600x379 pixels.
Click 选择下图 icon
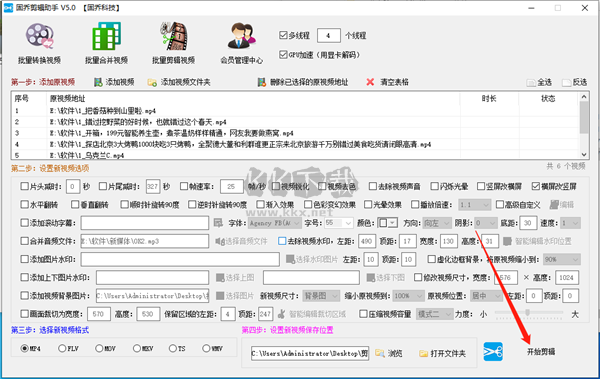click(x=370, y=278)
